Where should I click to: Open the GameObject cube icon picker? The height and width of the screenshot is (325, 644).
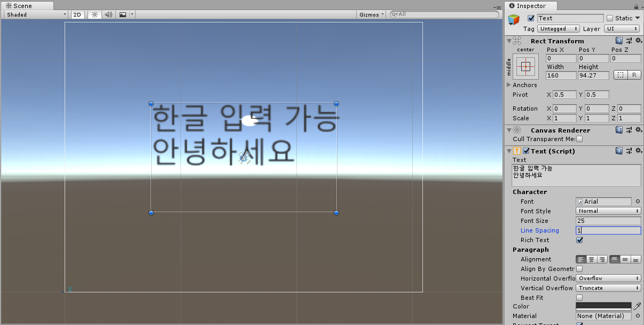[514, 20]
